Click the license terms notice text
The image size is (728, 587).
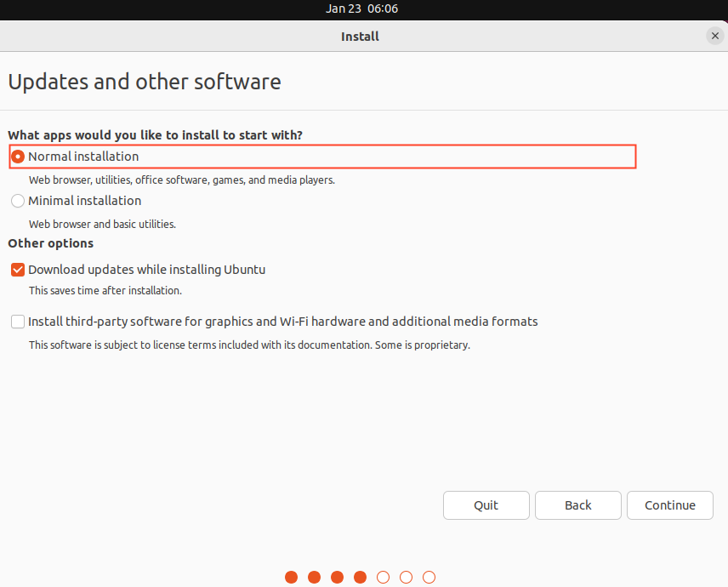coord(249,345)
